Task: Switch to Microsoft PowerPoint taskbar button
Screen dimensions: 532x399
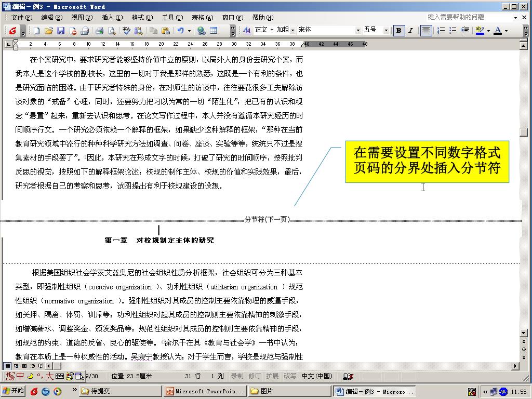Action: pos(205,391)
